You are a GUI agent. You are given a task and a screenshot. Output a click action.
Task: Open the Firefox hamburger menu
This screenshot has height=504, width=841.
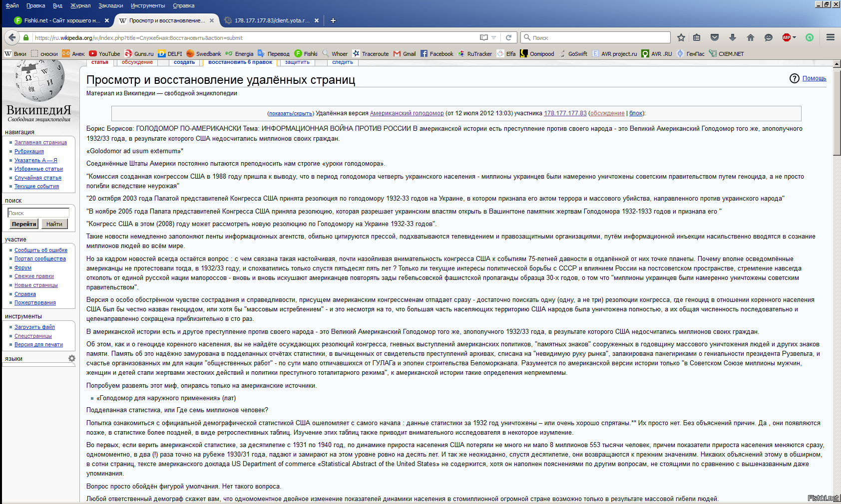pyautogui.click(x=831, y=37)
